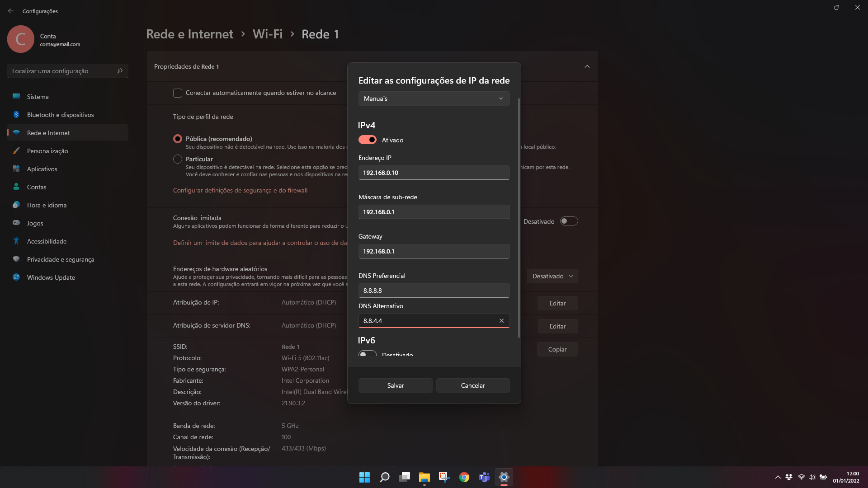
Task: Click Settings gear on taskbar
Action: [504, 477]
